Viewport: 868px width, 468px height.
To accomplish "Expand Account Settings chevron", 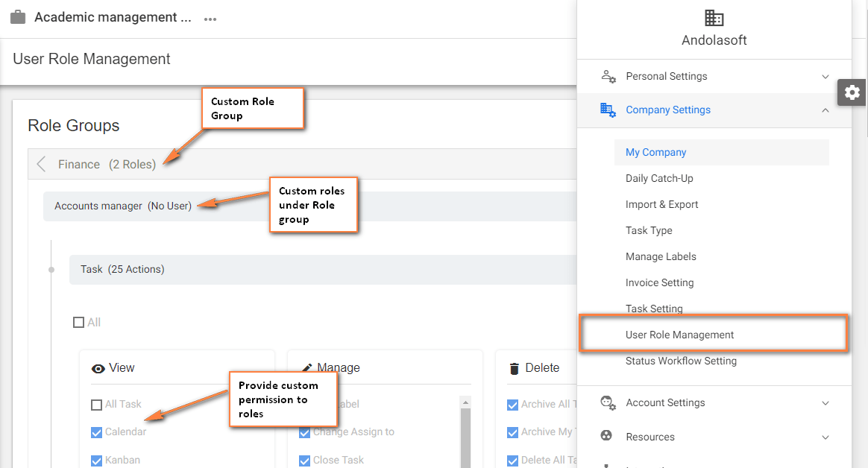I will (825, 402).
